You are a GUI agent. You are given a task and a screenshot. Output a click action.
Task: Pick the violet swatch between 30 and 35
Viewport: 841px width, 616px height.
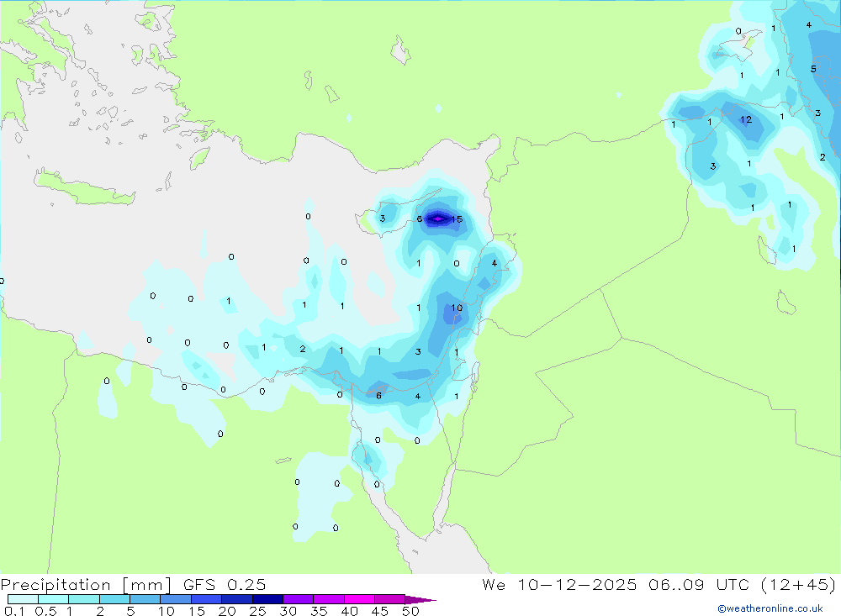(299, 599)
